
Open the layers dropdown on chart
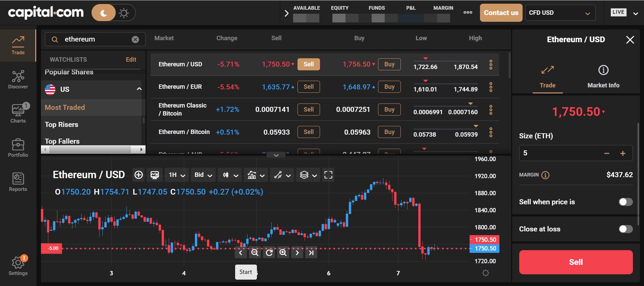[x=308, y=175]
